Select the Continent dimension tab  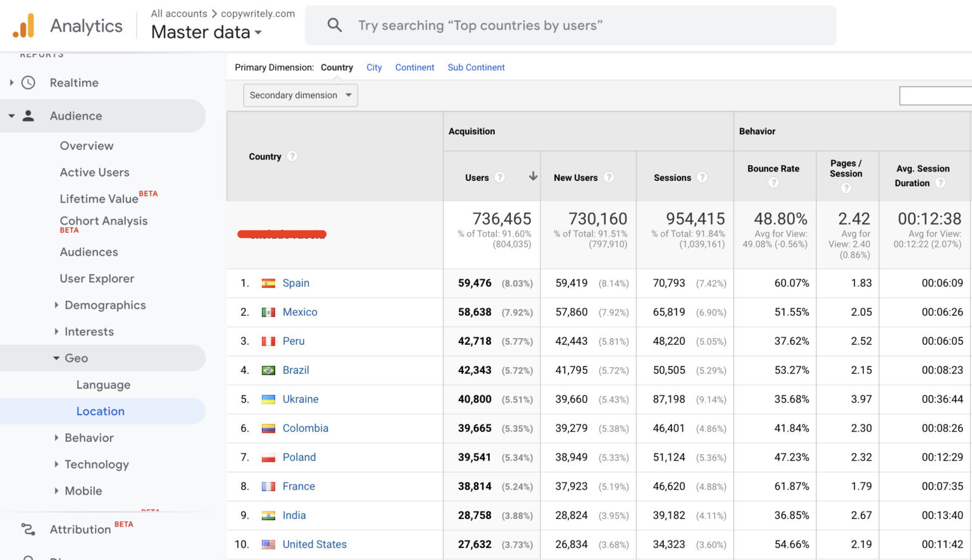tap(414, 67)
